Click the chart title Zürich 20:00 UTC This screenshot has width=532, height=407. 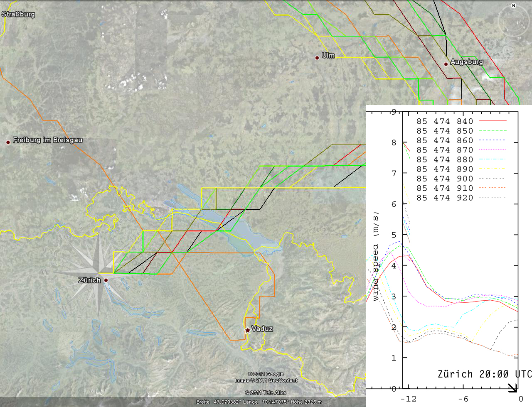pos(485,374)
